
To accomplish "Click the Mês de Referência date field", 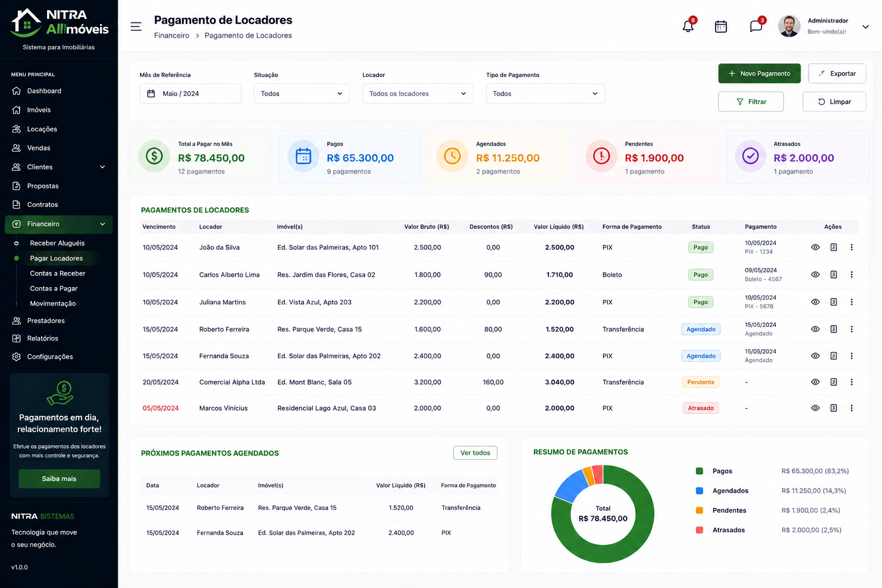I will pos(190,94).
